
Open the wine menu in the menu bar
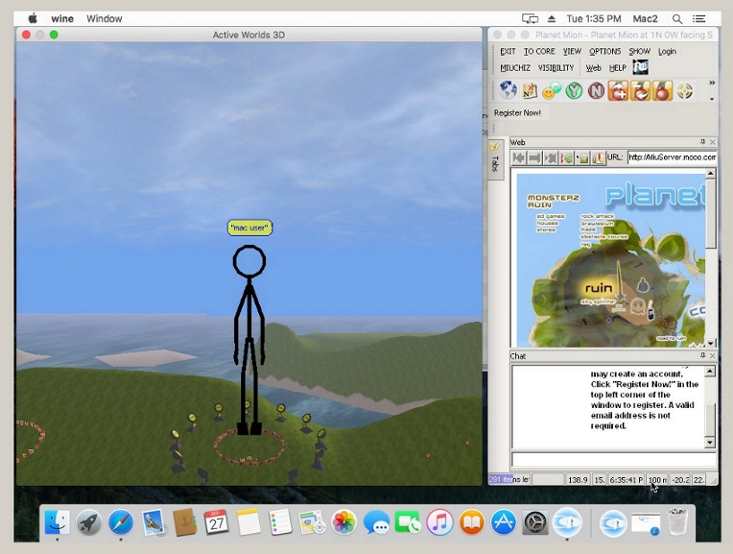click(62, 19)
